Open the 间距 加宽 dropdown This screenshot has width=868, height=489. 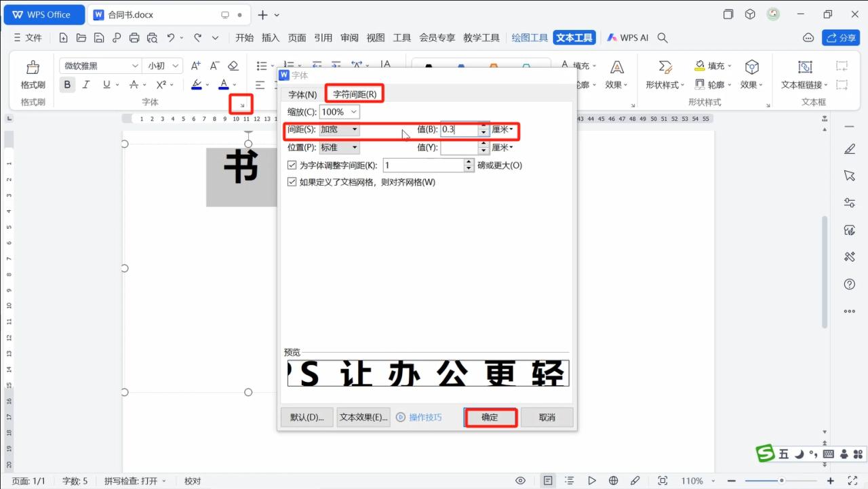tap(340, 130)
